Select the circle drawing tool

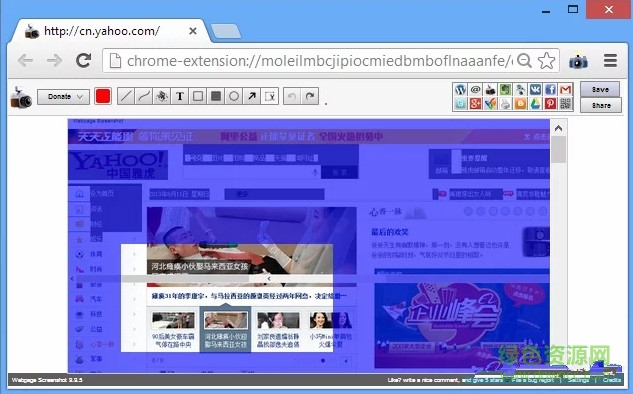click(234, 96)
